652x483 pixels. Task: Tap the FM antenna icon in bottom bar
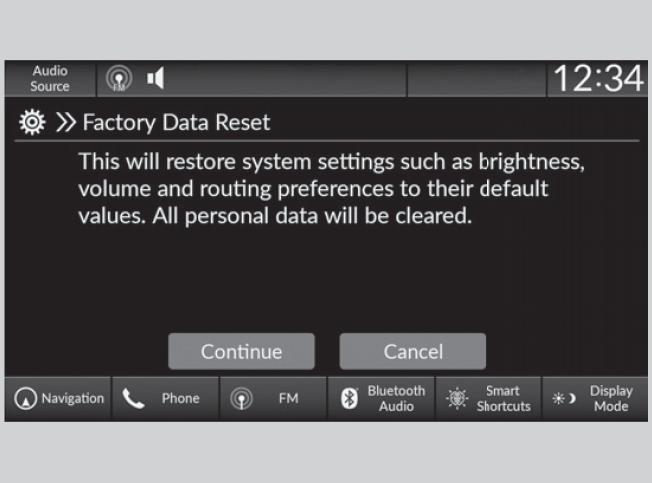point(240,399)
